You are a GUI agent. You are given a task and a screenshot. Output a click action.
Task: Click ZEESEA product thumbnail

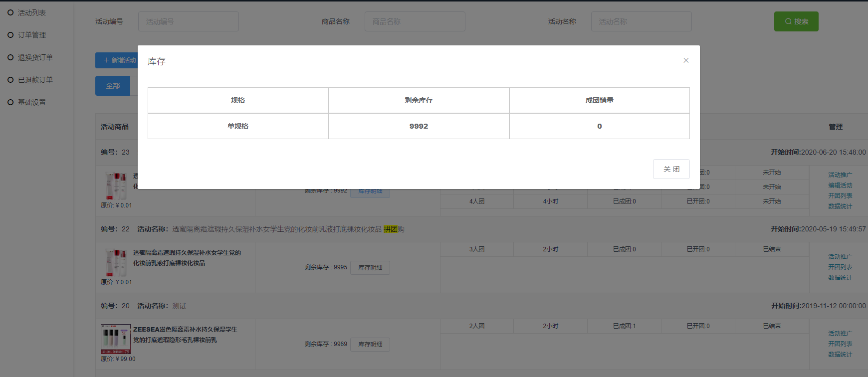(x=116, y=339)
